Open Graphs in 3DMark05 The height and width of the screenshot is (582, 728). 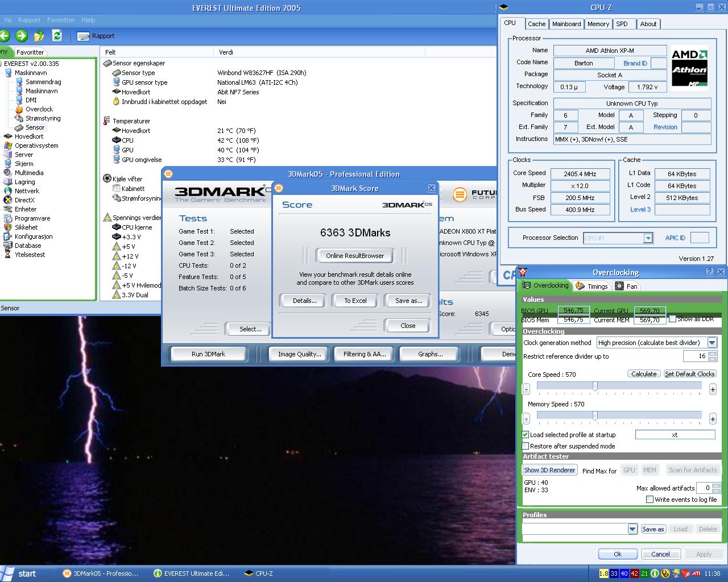[x=430, y=354]
